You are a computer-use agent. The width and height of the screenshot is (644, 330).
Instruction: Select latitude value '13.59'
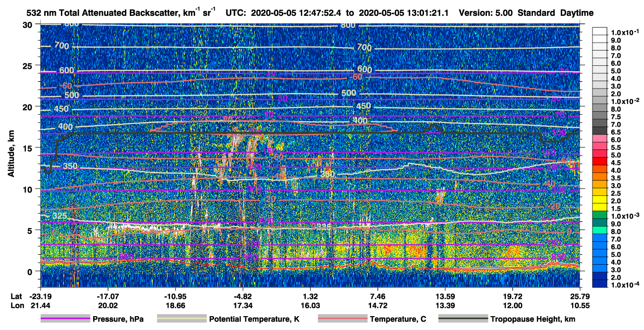click(x=445, y=296)
